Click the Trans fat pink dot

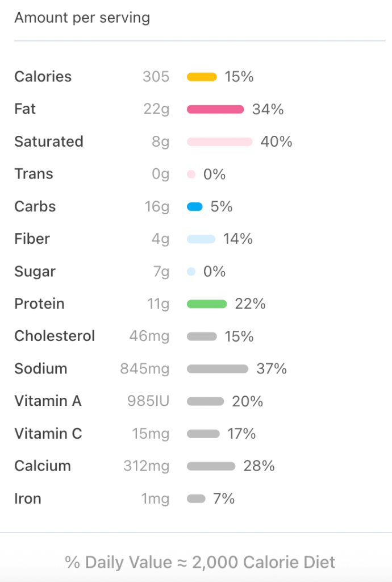point(191,174)
